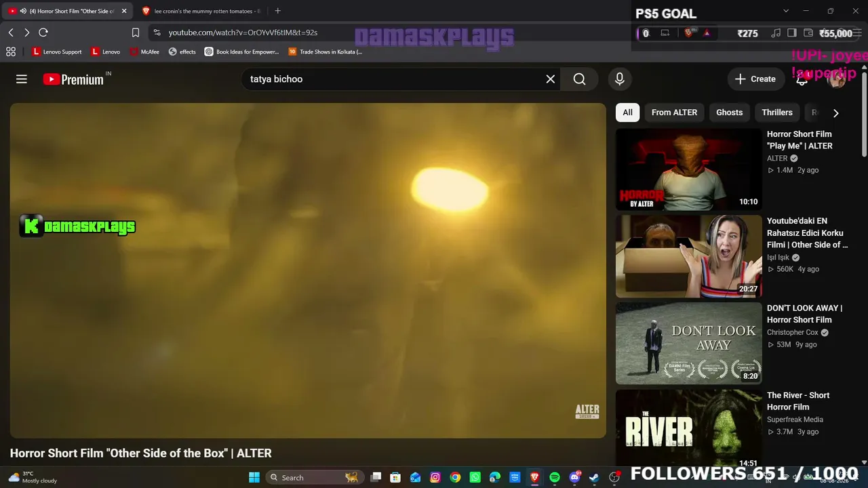The width and height of the screenshot is (868, 488).
Task: View site information for youtube.com
Action: point(157,33)
